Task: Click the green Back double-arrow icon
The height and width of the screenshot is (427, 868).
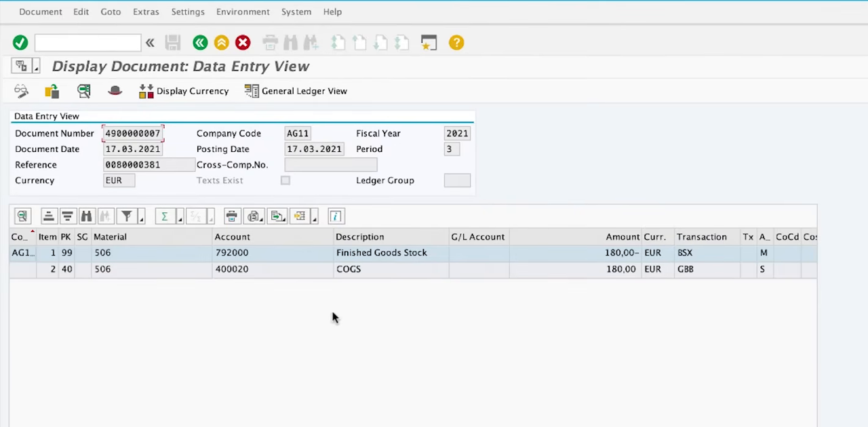Action: pyautogui.click(x=200, y=43)
